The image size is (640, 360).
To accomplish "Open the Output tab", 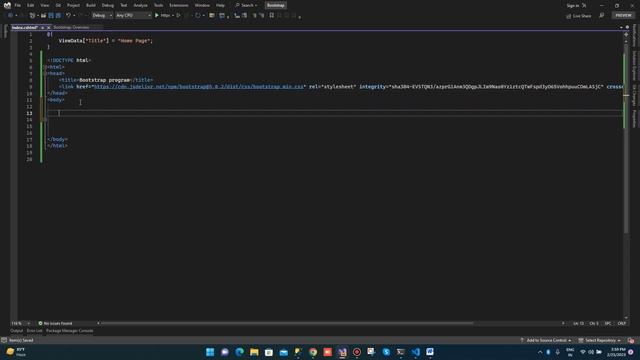I will click(17, 331).
